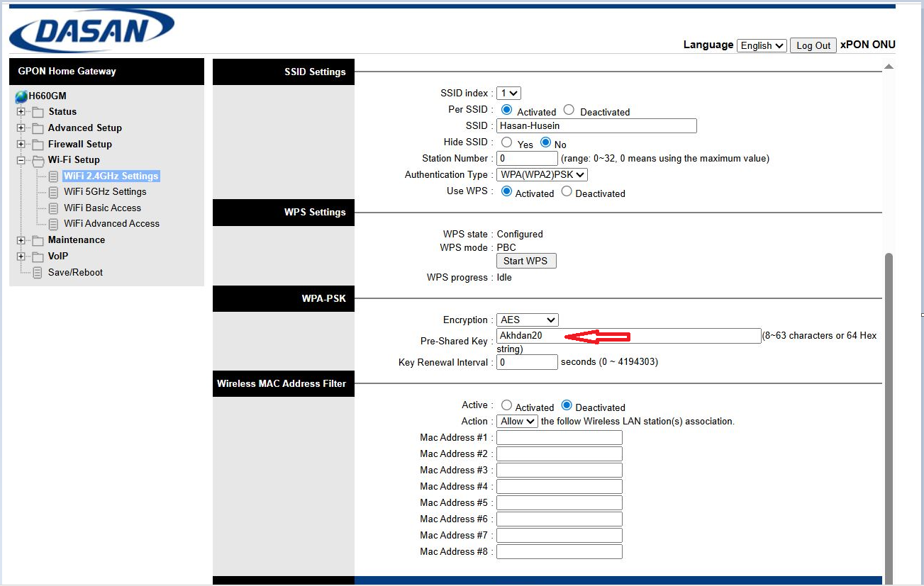924x586 pixels.
Task: Click the Advanced Setup folder icon
Action: pyautogui.click(x=38, y=128)
